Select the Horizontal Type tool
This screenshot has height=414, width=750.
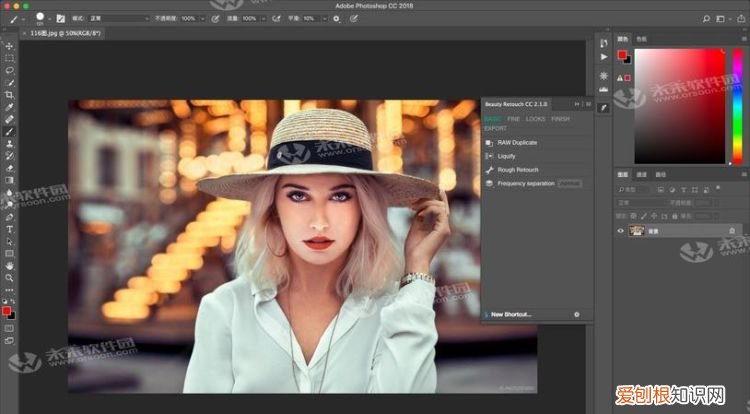[x=10, y=229]
